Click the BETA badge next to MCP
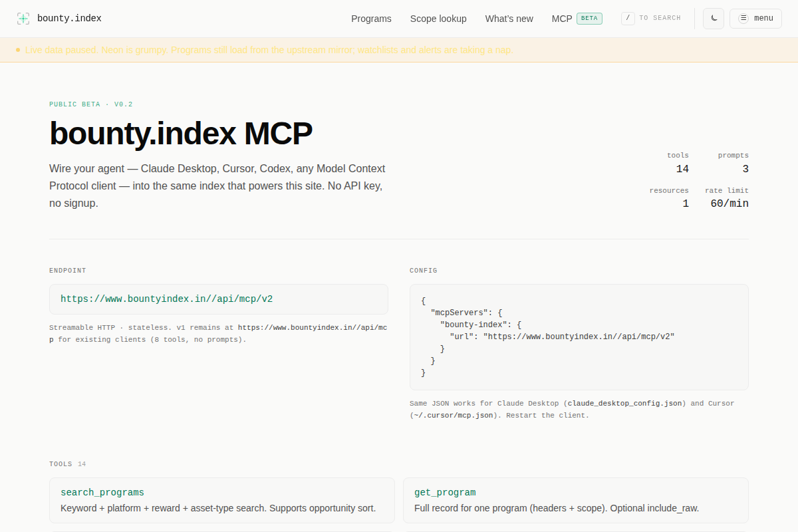This screenshot has width=798, height=532. [x=589, y=19]
